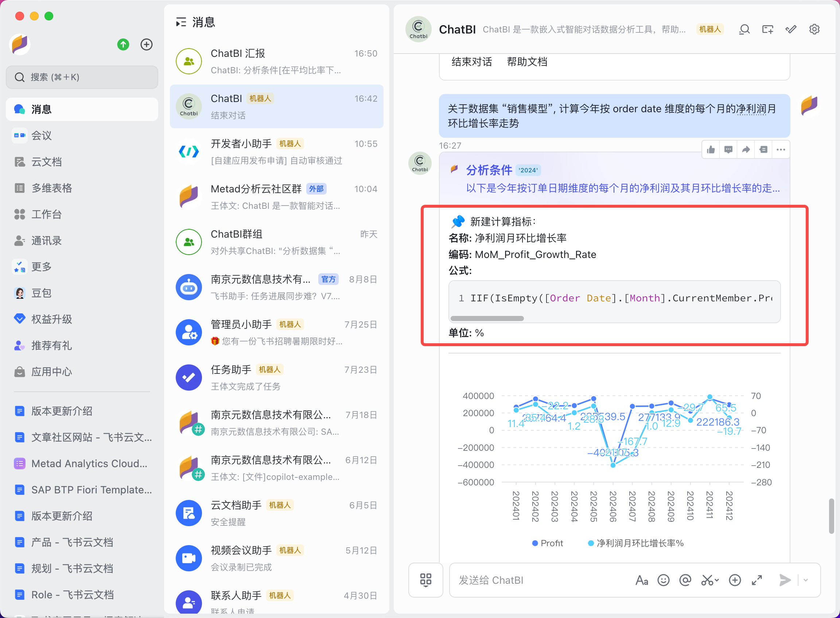Image resolution: width=840 pixels, height=618 pixels.
Task: Open the quick-apps grid button by input
Action: 425,580
